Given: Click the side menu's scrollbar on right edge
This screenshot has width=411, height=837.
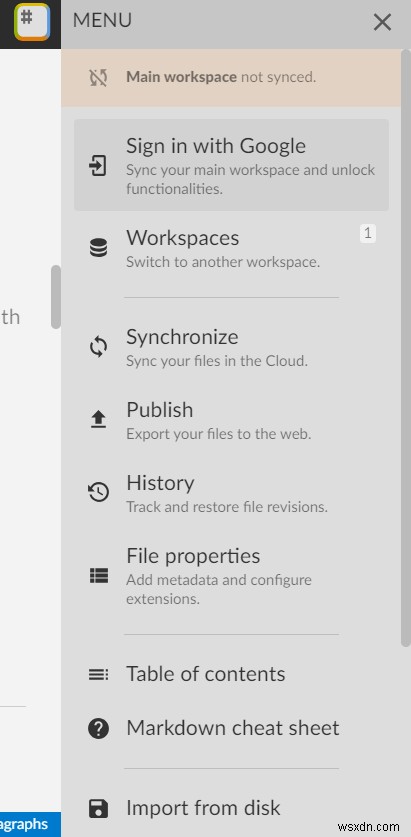Looking at the screenshot, I should [406, 374].
